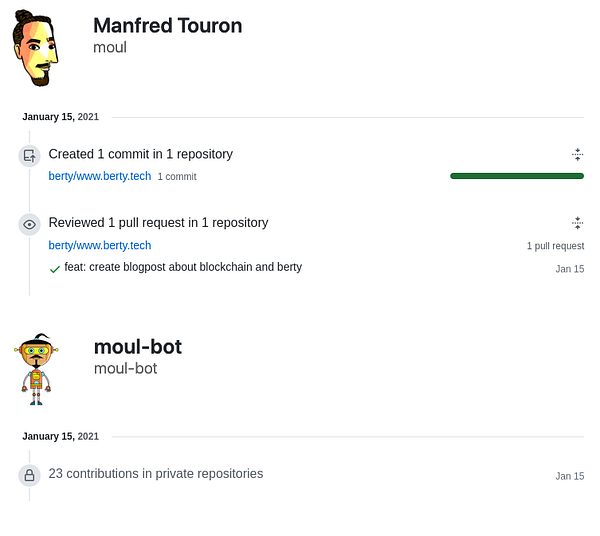This screenshot has height=536, width=600.
Task: Click the Manfred Touron name heading
Action: [x=167, y=26]
